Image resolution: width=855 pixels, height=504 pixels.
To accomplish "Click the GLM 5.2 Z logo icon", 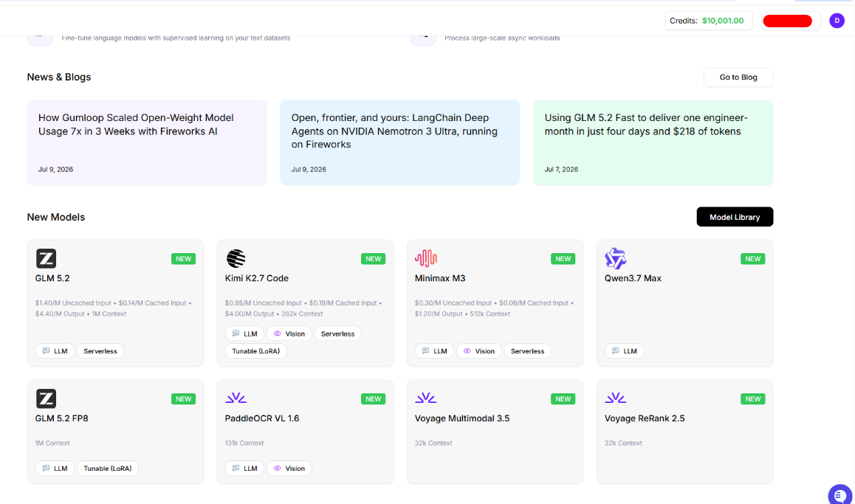I will 46,258.
